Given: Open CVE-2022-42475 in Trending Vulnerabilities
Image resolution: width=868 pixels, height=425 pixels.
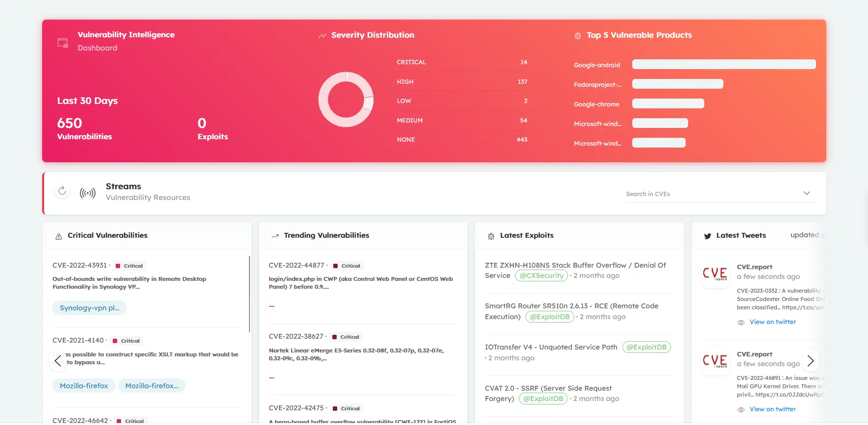Looking at the screenshot, I should pos(296,408).
